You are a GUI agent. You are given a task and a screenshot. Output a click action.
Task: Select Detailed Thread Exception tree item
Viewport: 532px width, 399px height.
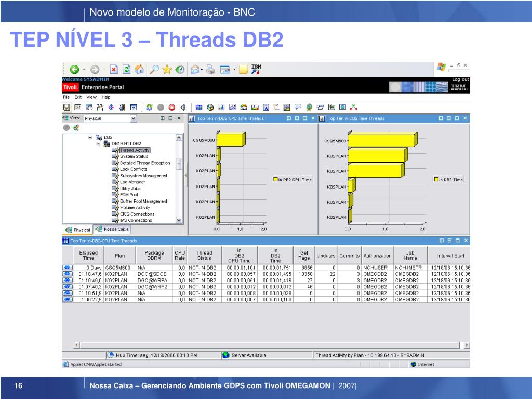coord(145,163)
